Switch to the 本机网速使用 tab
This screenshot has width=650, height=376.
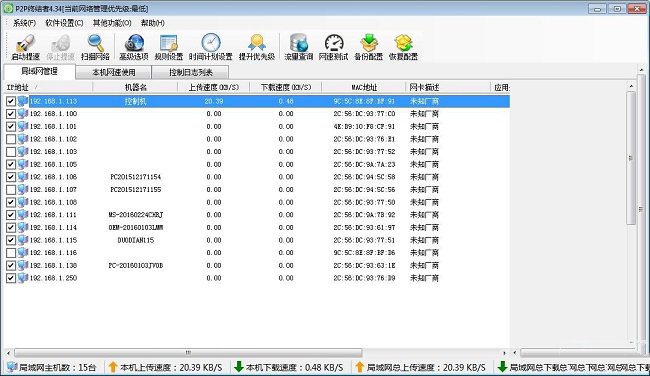point(114,72)
